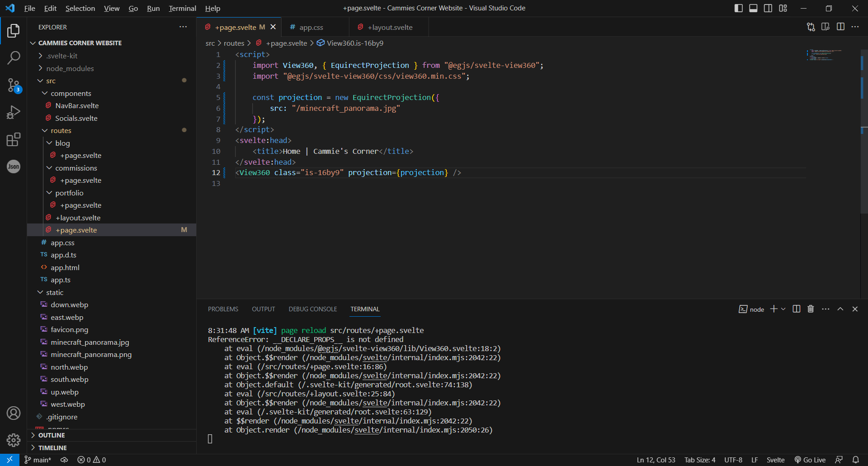This screenshot has width=868, height=466.
Task: Kill the active terminal with trash icon
Action: (810, 309)
